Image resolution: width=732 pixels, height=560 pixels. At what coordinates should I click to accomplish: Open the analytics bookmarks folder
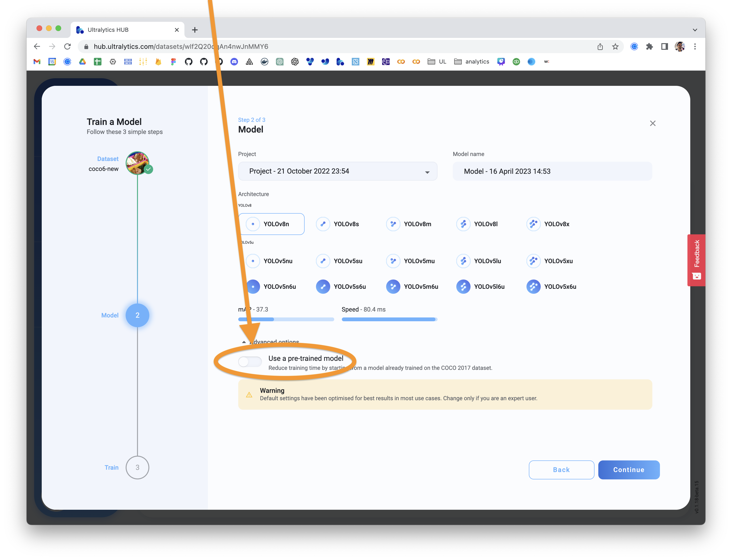click(471, 62)
